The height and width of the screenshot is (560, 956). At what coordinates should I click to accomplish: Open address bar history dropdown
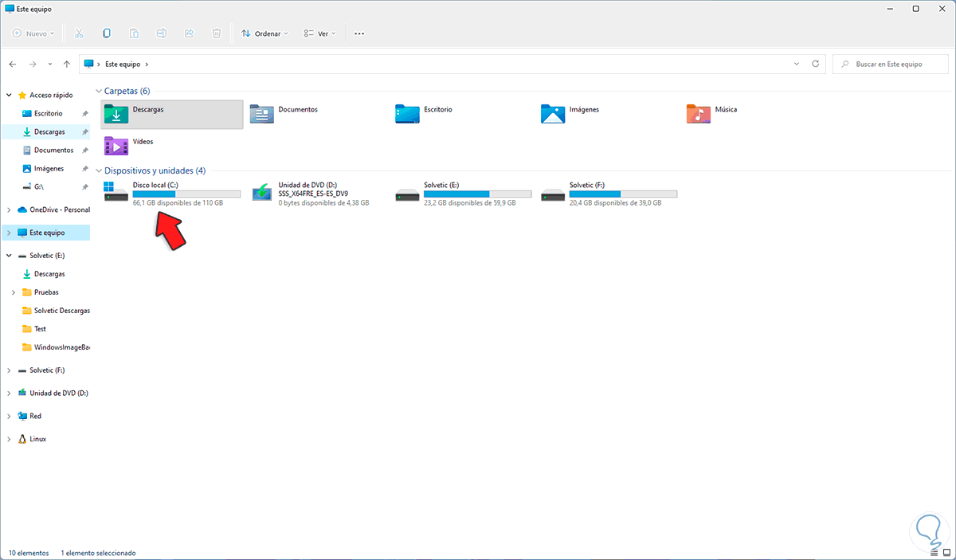[x=797, y=64]
